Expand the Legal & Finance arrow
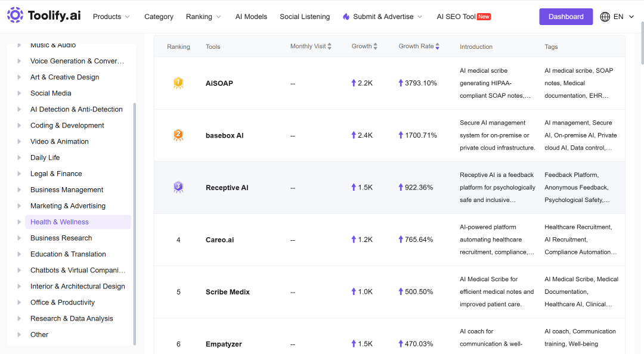Image resolution: width=644 pixels, height=354 pixels. 19,173
